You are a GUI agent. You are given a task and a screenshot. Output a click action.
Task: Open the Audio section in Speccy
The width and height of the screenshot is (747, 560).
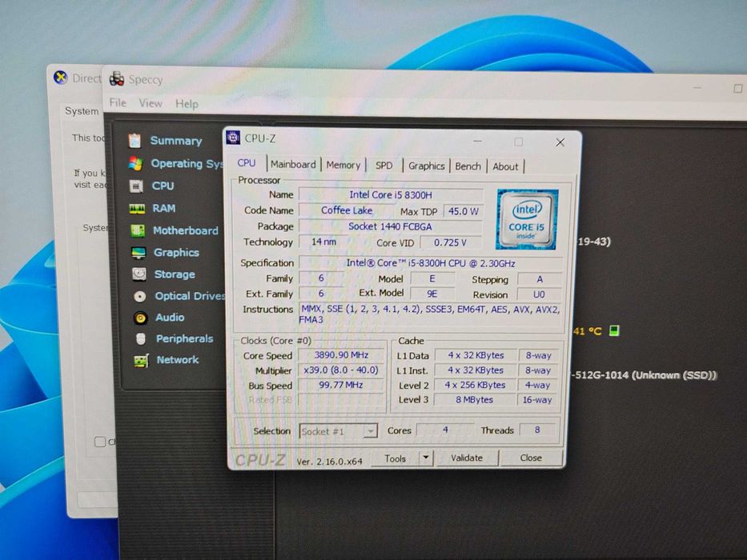170,317
